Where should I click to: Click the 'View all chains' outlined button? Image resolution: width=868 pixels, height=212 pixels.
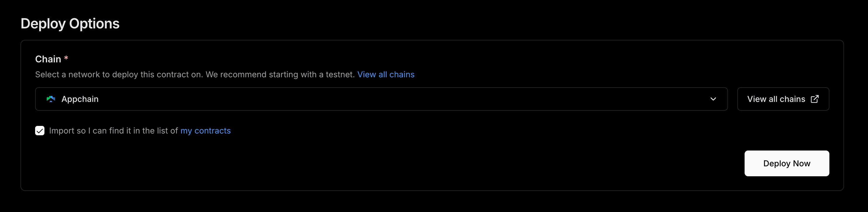[783, 99]
